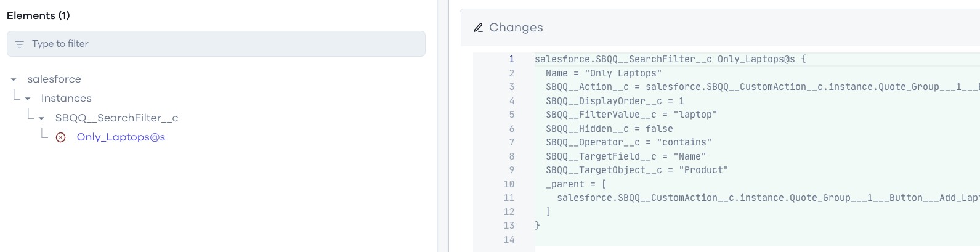Click the filter icon in search box
Image resolution: width=980 pixels, height=252 pixels.
20,44
